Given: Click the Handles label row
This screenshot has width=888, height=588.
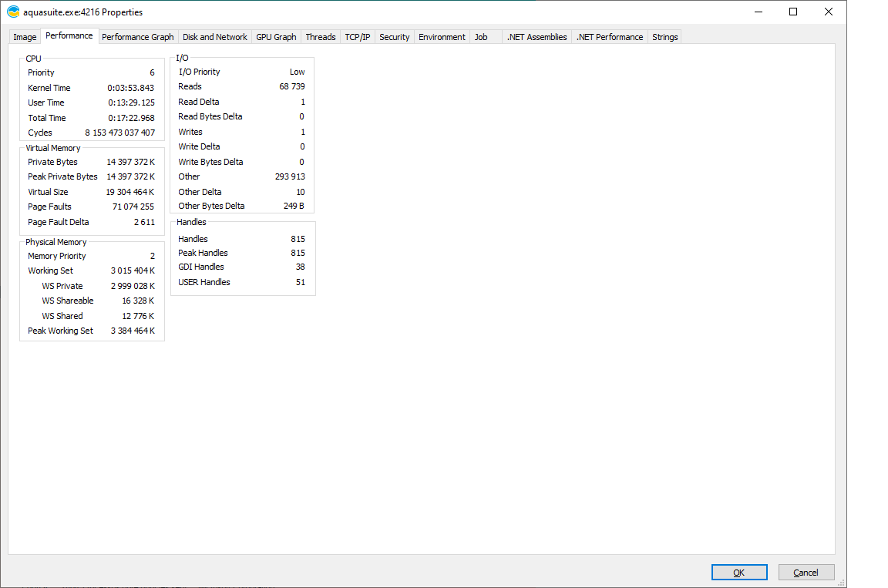Looking at the screenshot, I should pyautogui.click(x=193, y=239).
